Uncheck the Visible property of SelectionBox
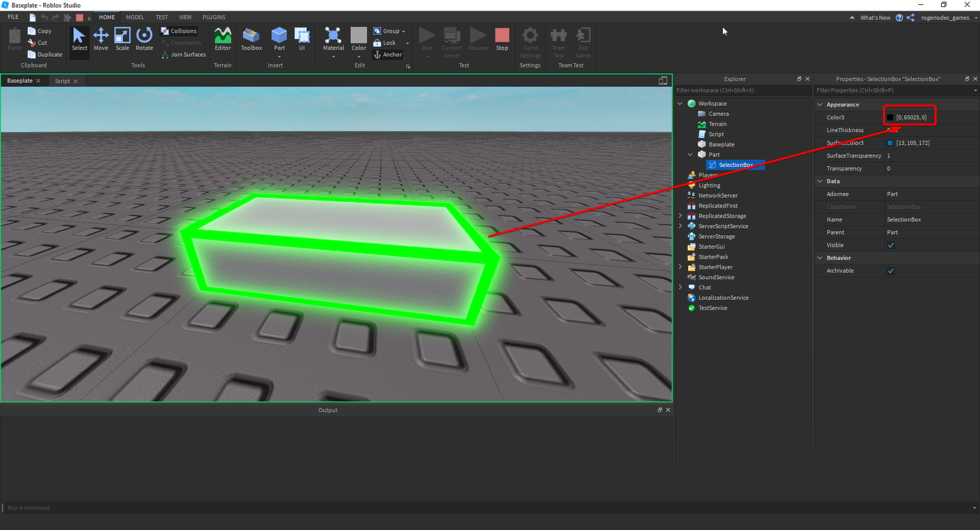Viewport: 980px width, 530px height. tap(891, 244)
